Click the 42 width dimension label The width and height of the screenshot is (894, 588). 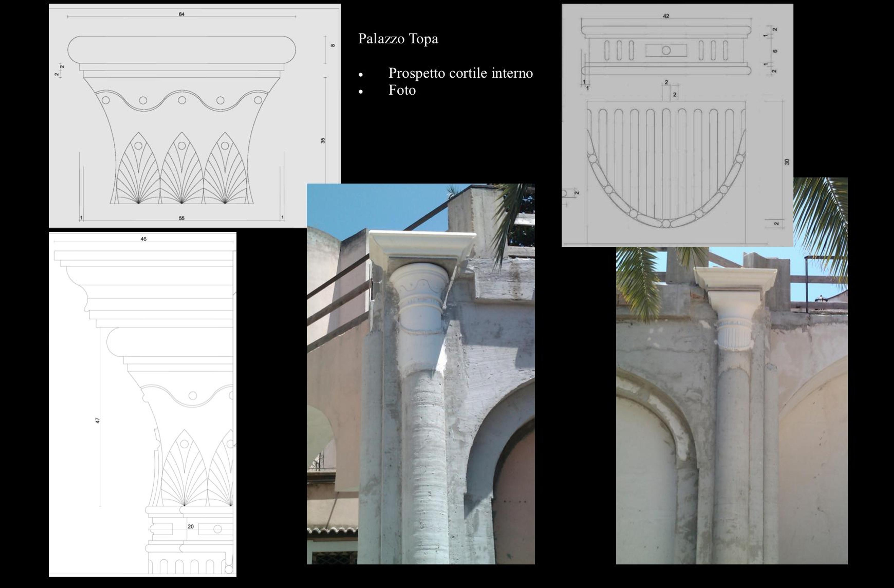tap(666, 16)
